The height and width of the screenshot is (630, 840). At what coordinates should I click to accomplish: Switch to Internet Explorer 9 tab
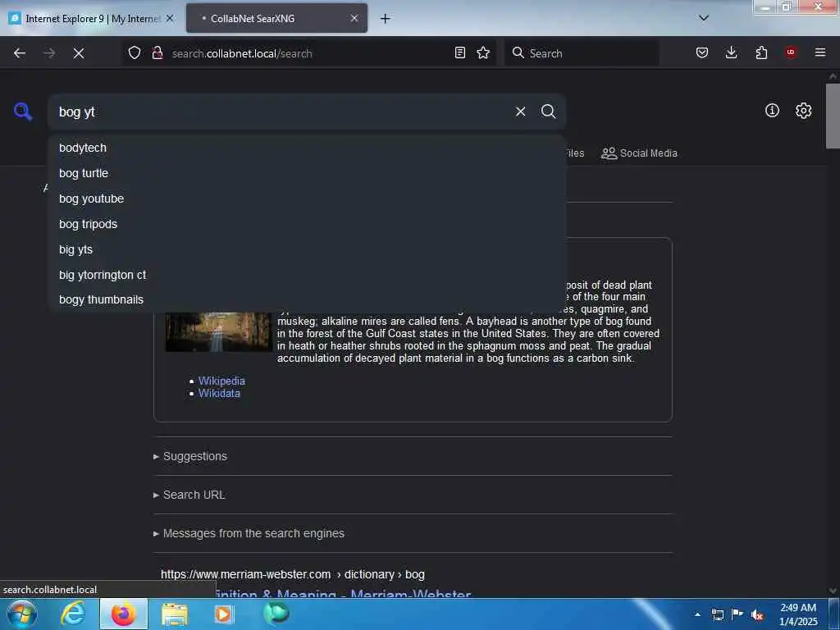click(x=91, y=18)
